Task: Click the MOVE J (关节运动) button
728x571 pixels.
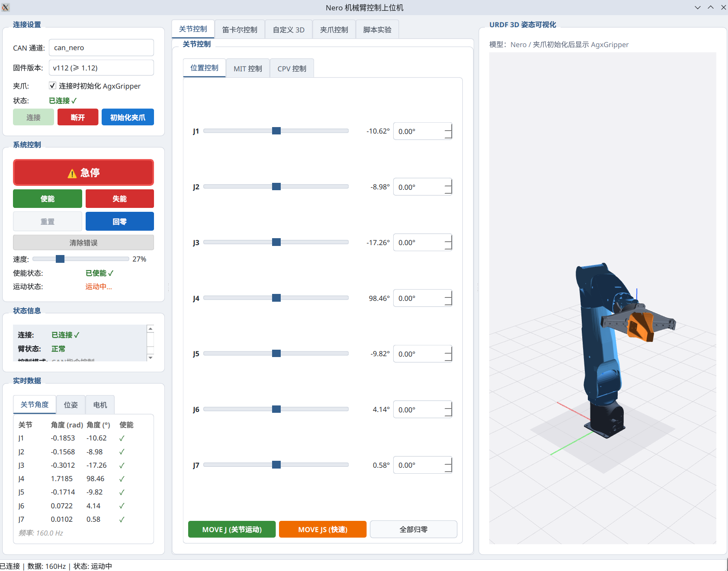Action: (x=232, y=530)
